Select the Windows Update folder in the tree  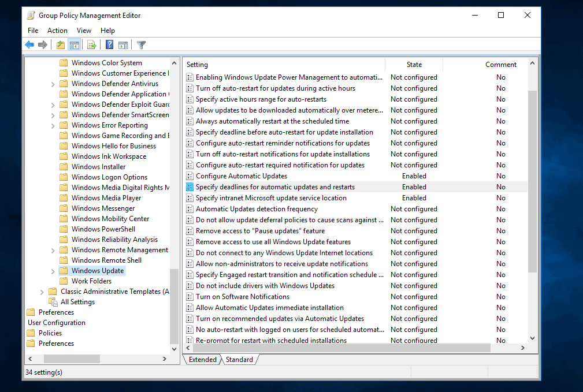pos(97,270)
